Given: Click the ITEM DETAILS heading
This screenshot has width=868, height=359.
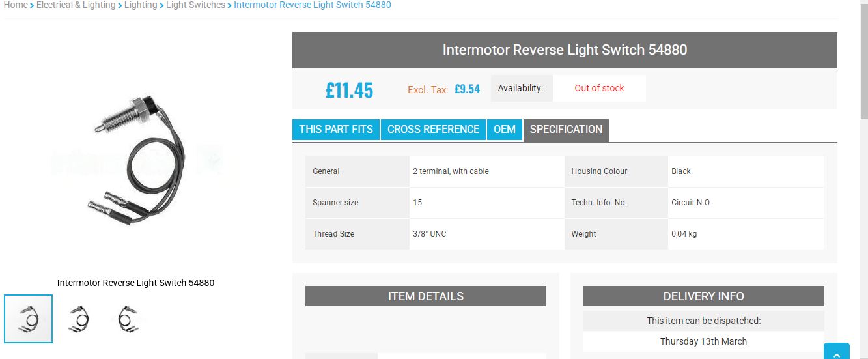Looking at the screenshot, I should (x=426, y=296).
